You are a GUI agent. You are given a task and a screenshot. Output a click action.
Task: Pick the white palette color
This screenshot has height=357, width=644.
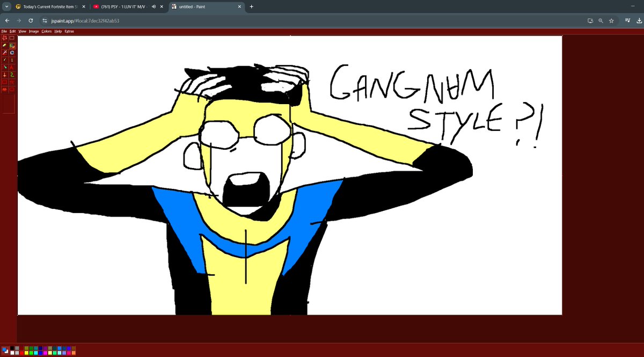coord(12,353)
